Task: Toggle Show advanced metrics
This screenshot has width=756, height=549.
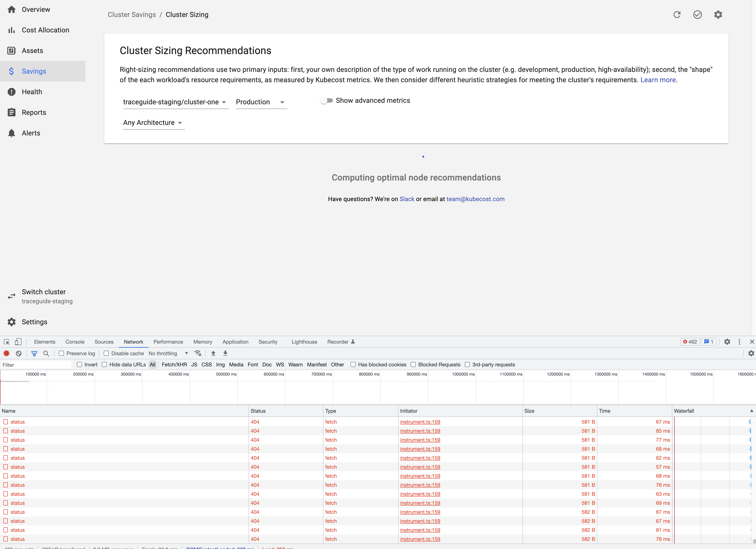Action: pos(326,100)
